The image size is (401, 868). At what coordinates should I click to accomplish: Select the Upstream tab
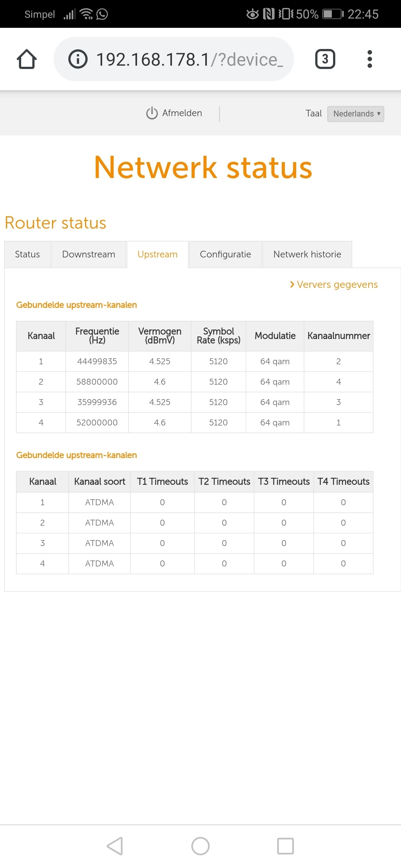point(157,254)
